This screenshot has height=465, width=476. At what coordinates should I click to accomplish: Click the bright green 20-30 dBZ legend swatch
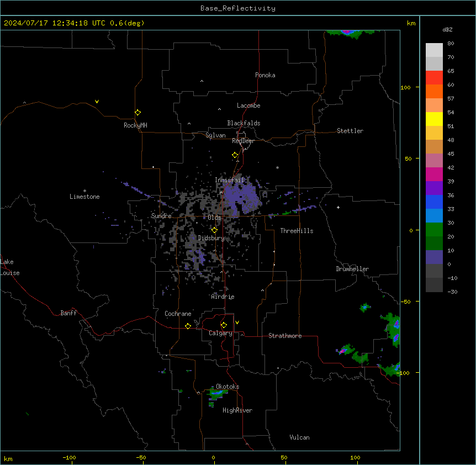tap(434, 230)
